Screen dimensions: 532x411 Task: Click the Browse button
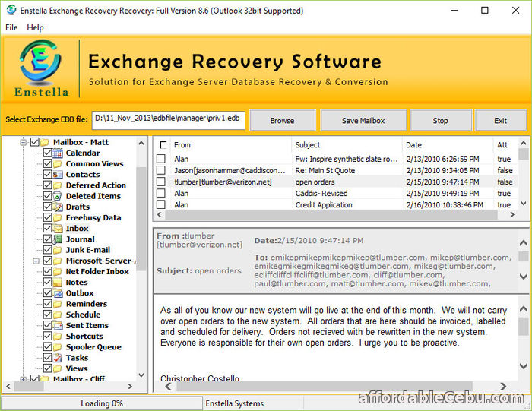coord(283,120)
